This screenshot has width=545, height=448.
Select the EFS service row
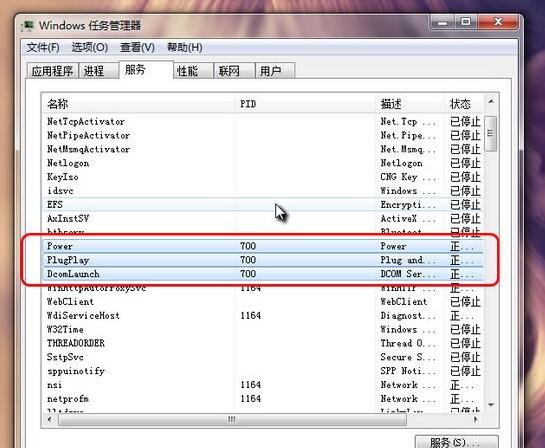coord(263,205)
